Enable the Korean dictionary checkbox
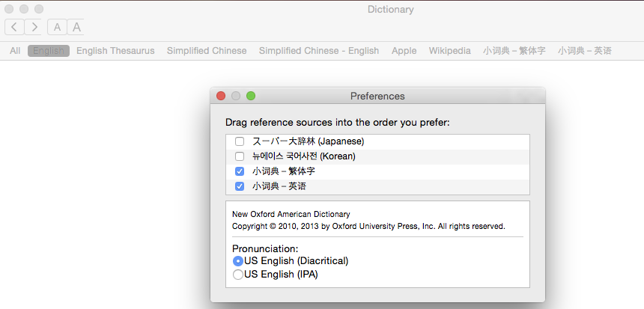This screenshot has height=309, width=644. tap(240, 156)
